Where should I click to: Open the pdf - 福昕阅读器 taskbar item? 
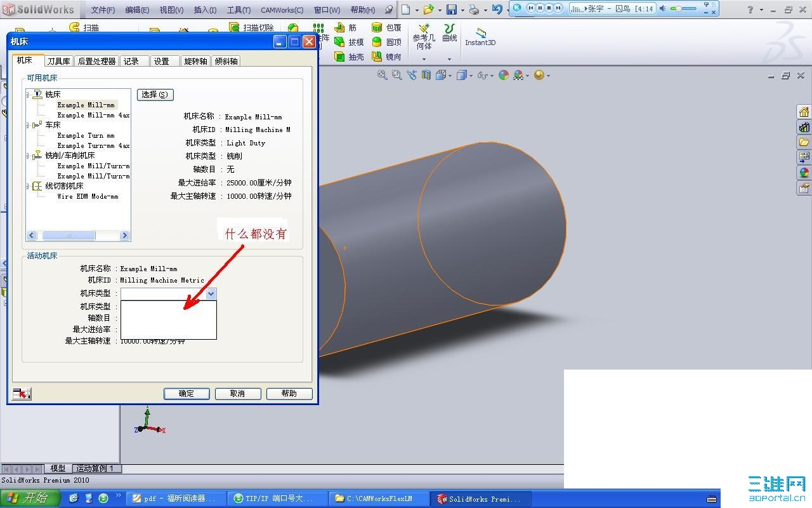[x=175, y=498]
